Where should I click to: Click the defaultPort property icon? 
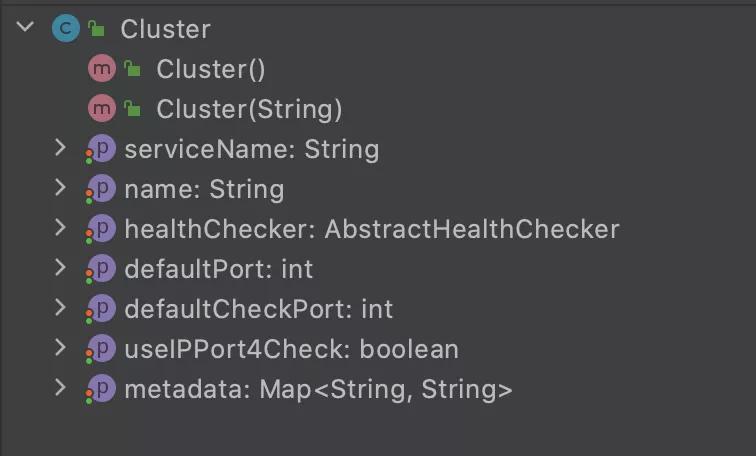101,270
